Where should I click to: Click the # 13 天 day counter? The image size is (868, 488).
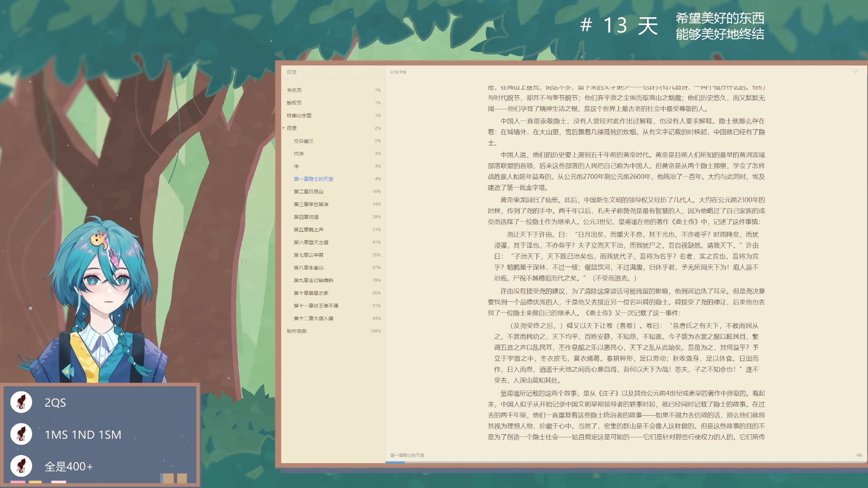[619, 25]
